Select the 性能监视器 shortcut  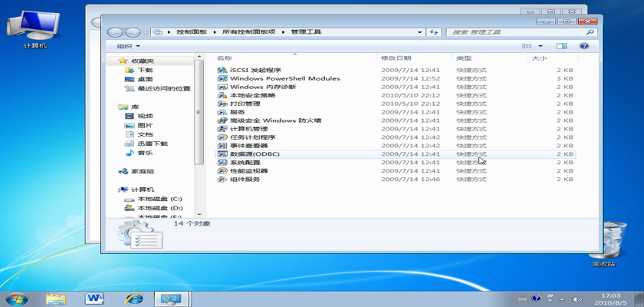click(248, 171)
